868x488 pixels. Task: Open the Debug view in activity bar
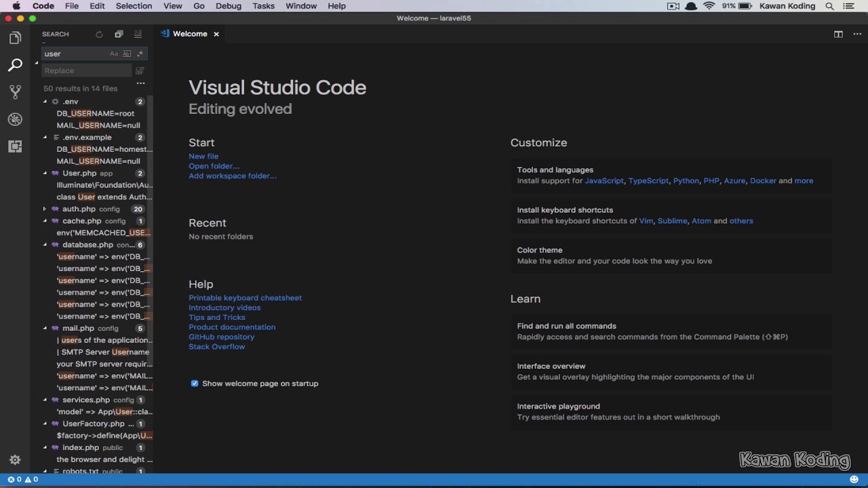[15, 119]
